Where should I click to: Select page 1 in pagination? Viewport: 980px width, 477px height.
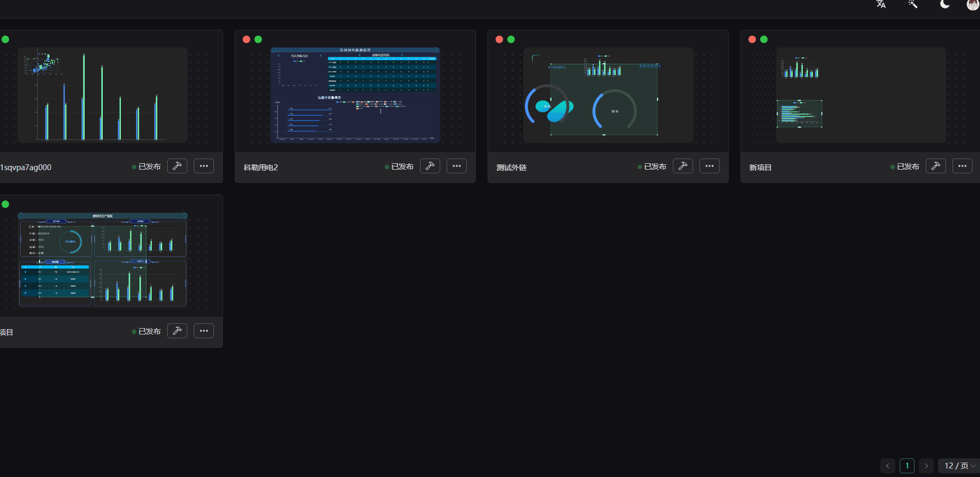pos(907,466)
